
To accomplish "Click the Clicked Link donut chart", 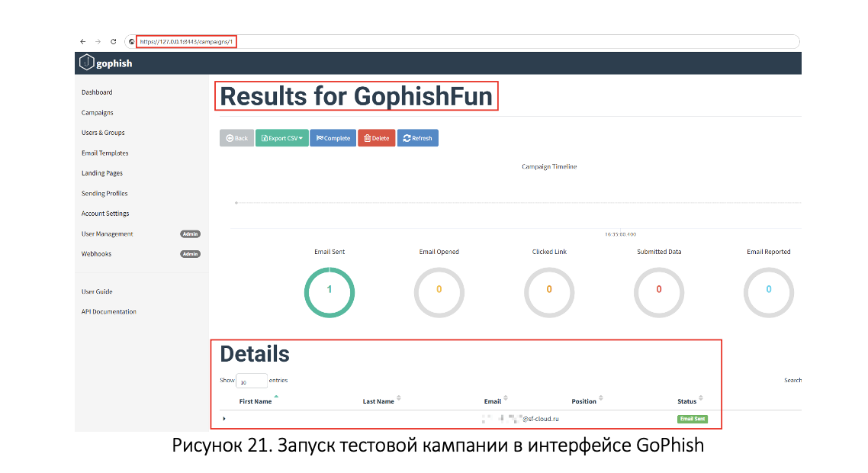I will tap(549, 292).
